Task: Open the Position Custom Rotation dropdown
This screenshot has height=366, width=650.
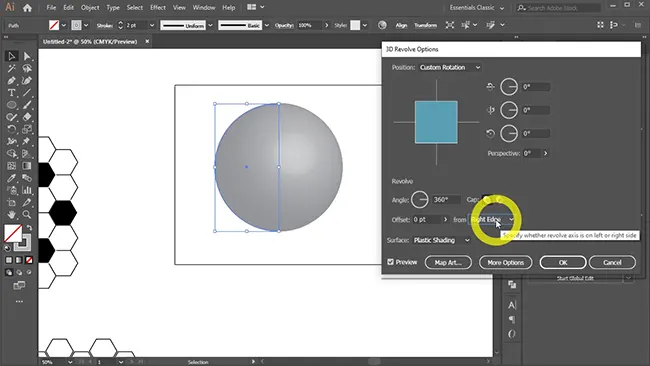Action: click(450, 68)
